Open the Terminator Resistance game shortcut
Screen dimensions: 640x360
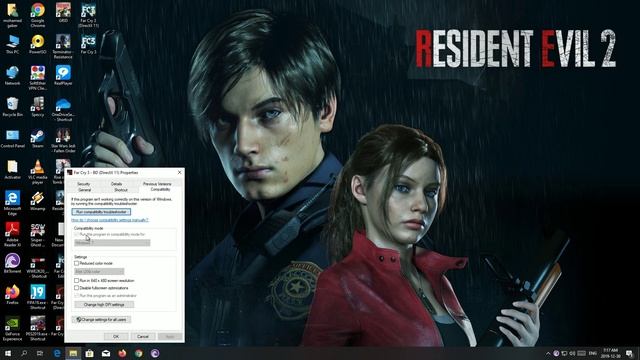click(63, 47)
